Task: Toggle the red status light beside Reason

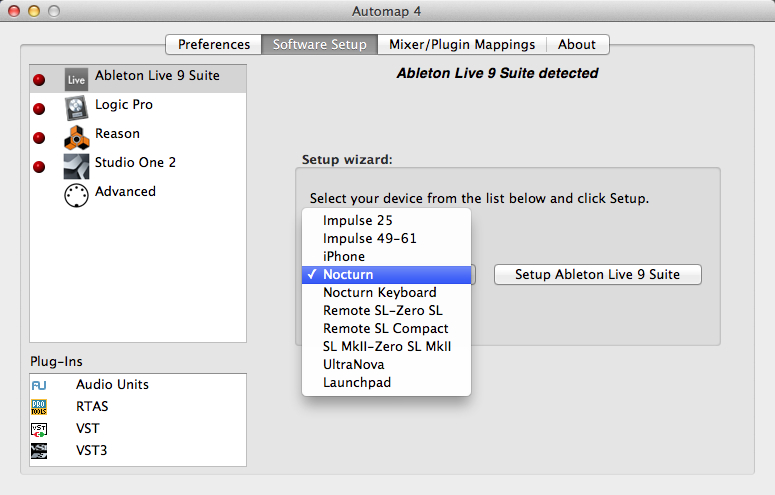Action: coord(40,138)
